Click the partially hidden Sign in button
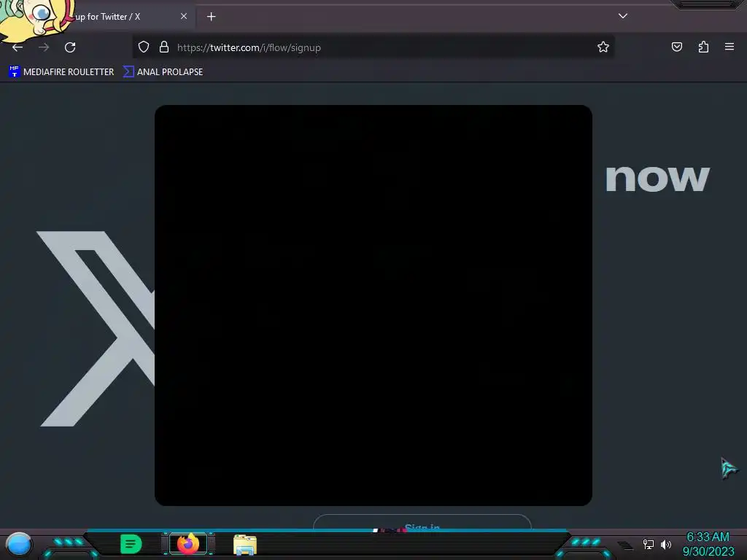 [x=422, y=522]
